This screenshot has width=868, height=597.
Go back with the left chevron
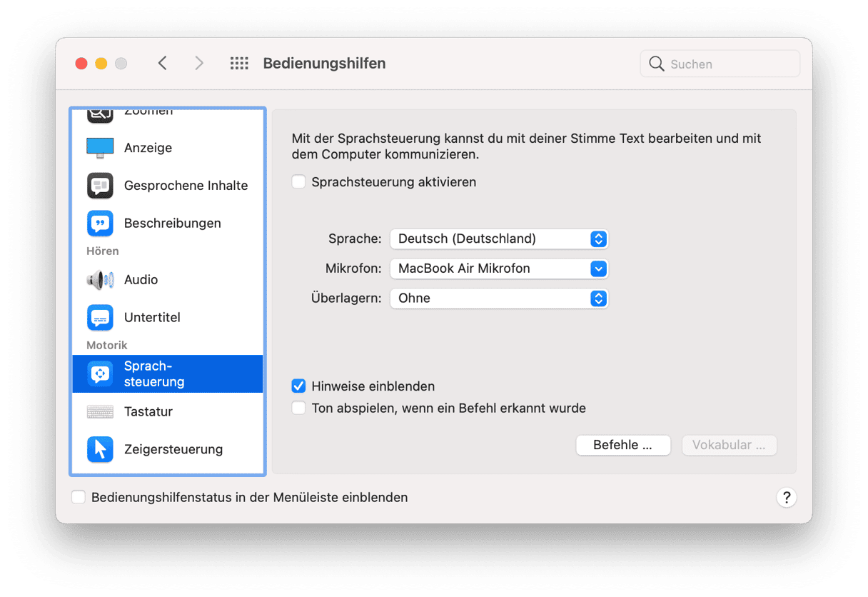(162, 64)
